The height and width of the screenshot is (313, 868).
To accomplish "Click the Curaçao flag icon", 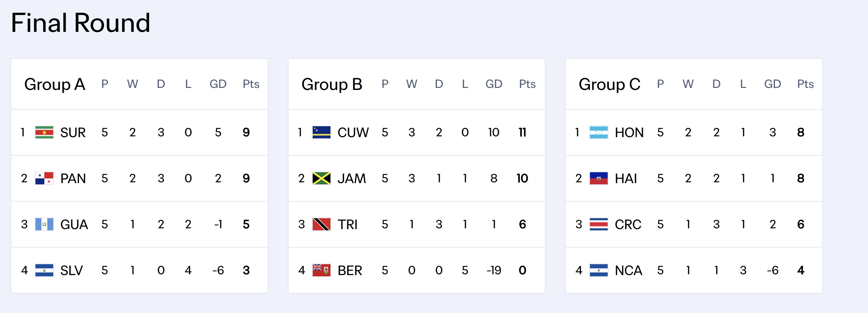I will (x=322, y=132).
